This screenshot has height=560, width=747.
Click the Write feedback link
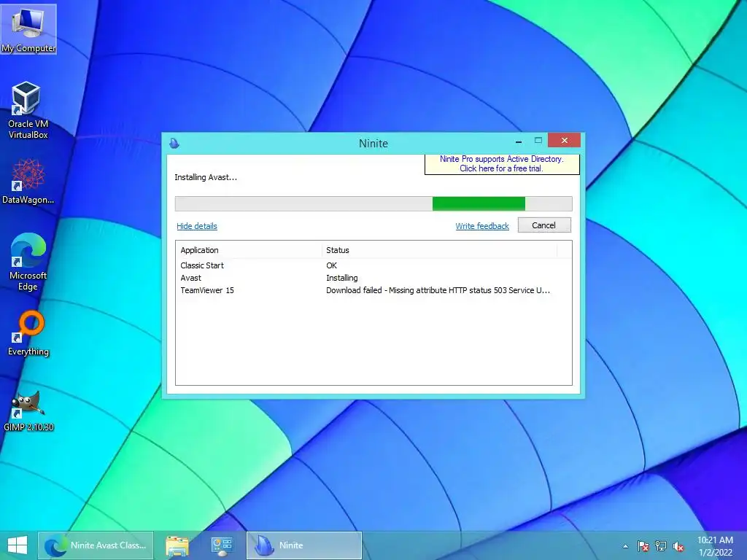click(482, 226)
